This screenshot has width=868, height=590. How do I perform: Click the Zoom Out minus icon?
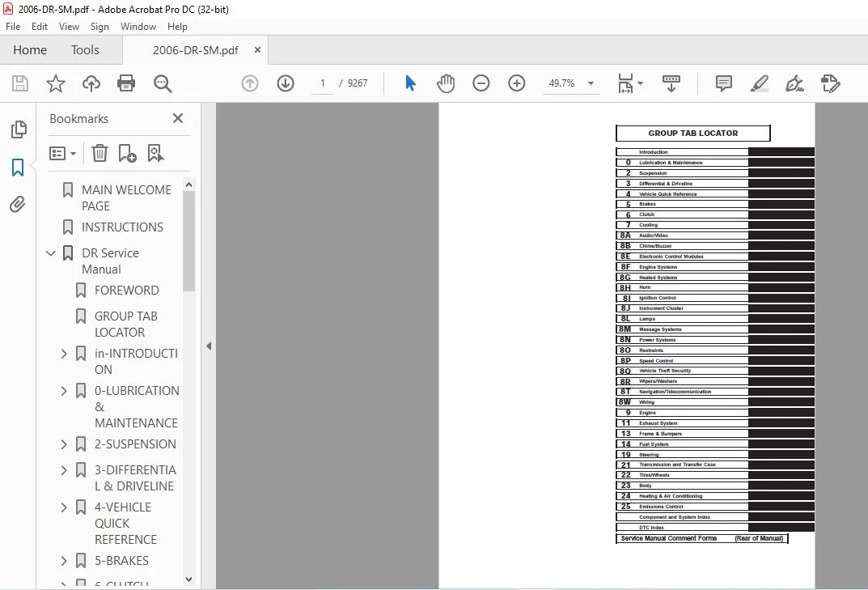click(481, 83)
